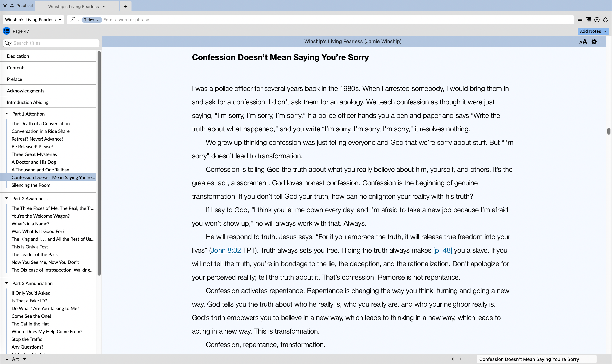Select 'This Is Only a Test' chapter
Screen dimensions: 612x364
click(30, 247)
